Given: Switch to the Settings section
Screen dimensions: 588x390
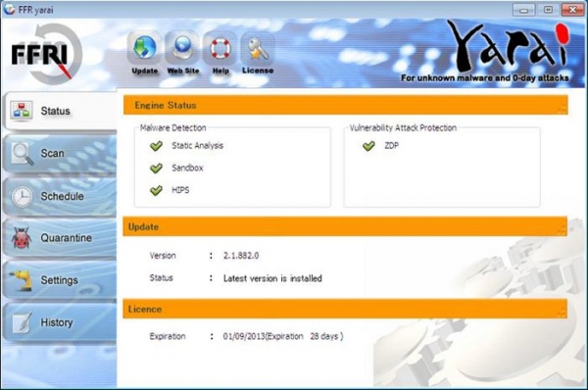Looking at the screenshot, I should click(59, 280).
